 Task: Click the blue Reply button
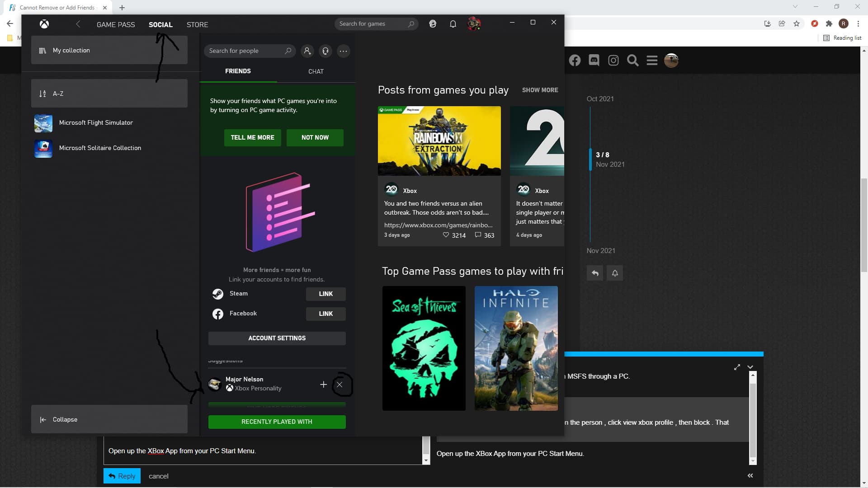point(122,476)
